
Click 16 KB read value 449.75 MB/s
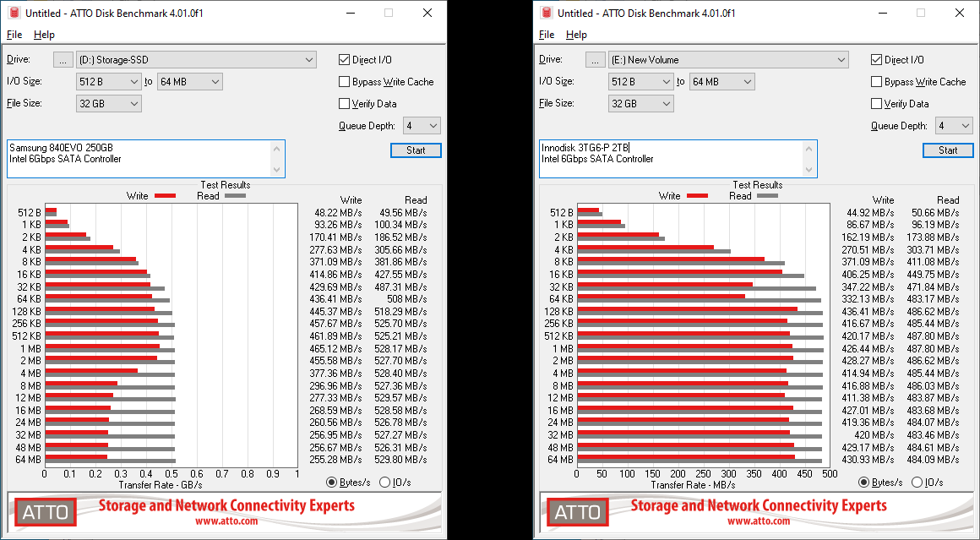click(933, 274)
